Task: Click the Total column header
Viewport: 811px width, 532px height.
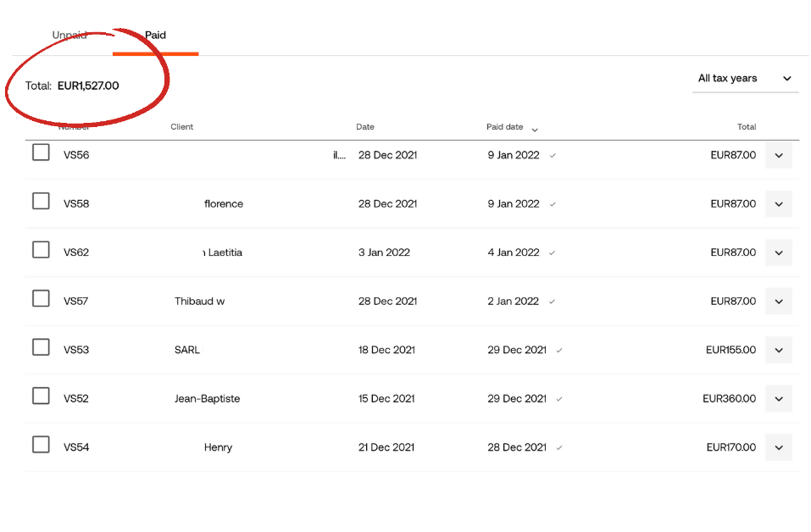Action: pyautogui.click(x=746, y=127)
